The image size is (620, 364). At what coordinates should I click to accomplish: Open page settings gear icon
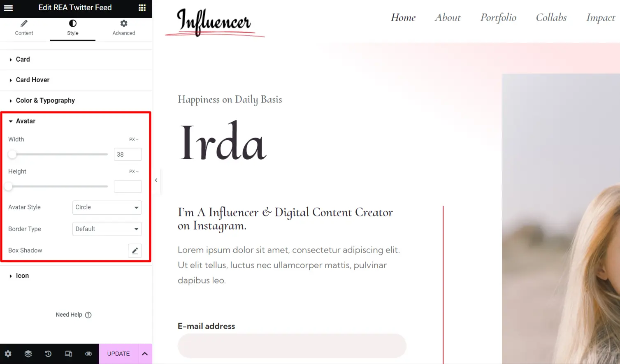coord(8,354)
